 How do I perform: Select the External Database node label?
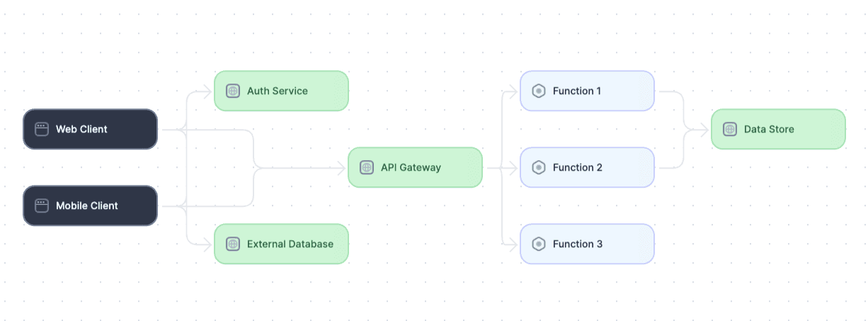pos(290,244)
